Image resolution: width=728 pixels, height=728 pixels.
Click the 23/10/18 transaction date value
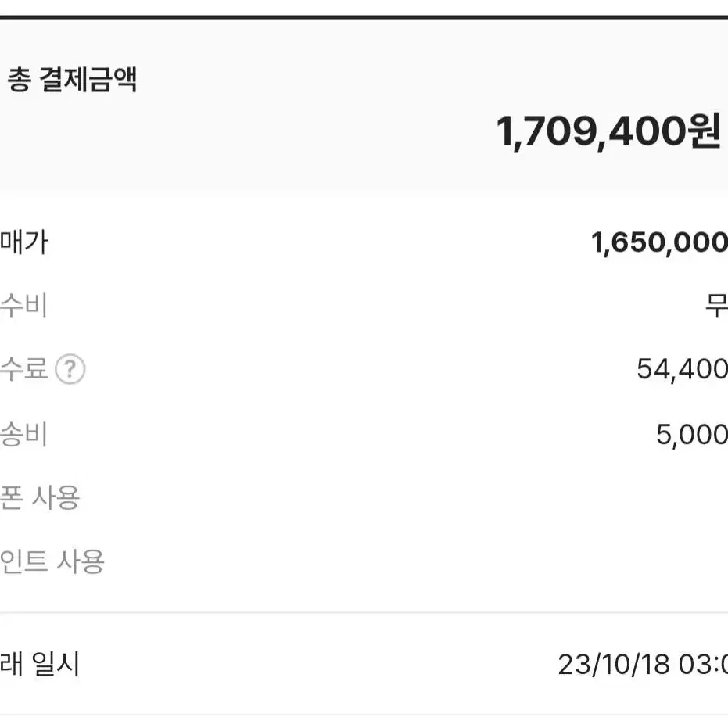point(643,665)
